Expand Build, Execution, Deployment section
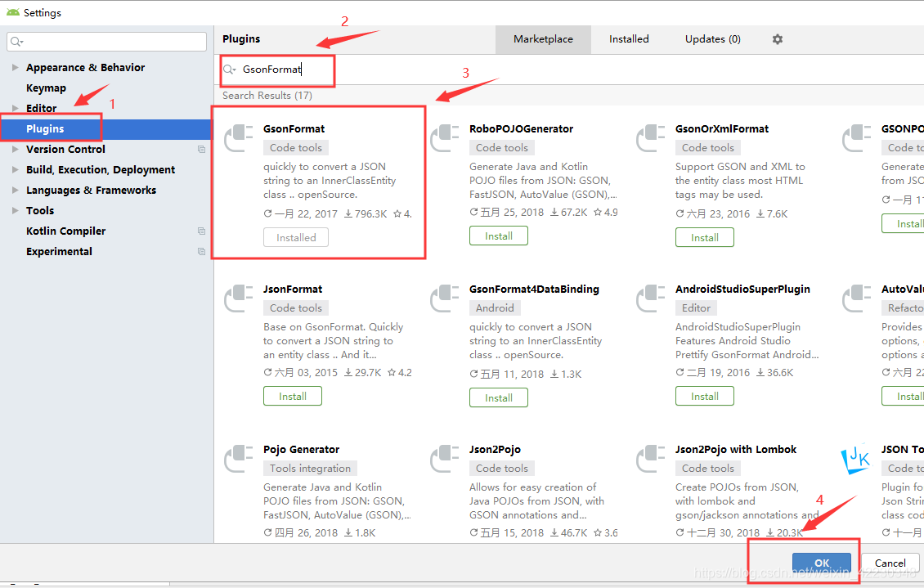 point(16,169)
